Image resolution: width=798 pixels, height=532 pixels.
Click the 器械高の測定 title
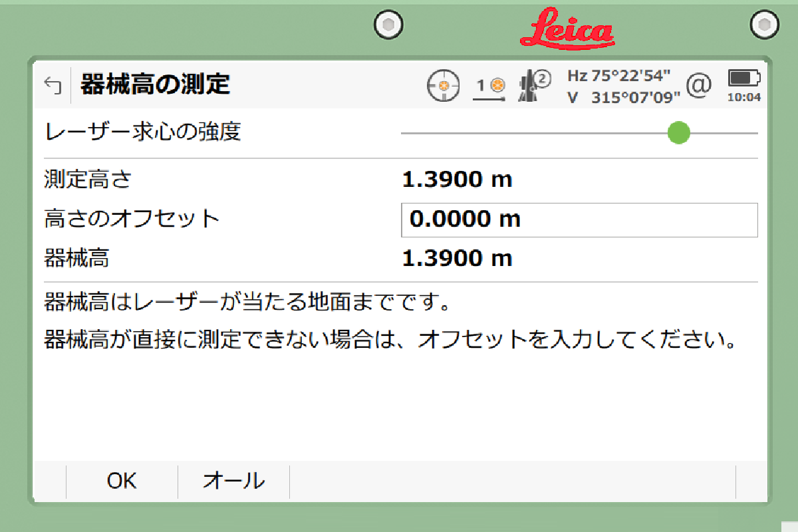point(155,85)
